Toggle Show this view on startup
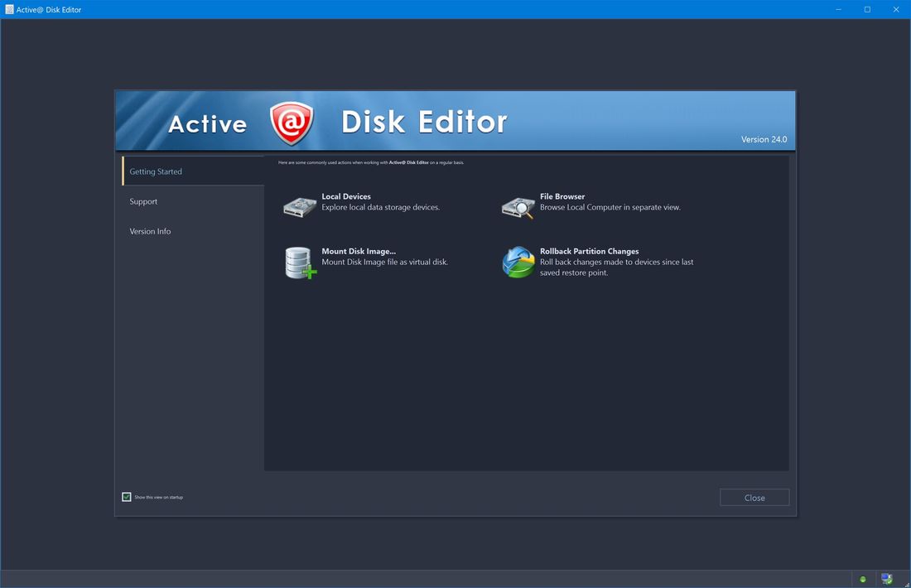 click(x=127, y=496)
